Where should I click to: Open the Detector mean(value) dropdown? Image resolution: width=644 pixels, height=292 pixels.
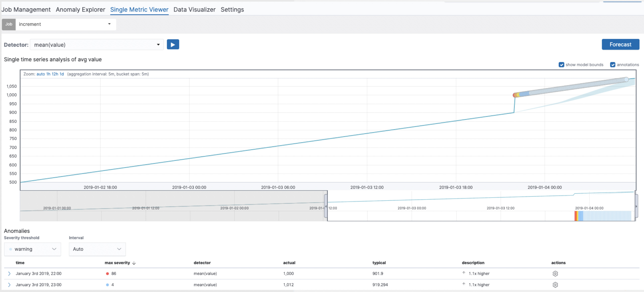point(97,45)
